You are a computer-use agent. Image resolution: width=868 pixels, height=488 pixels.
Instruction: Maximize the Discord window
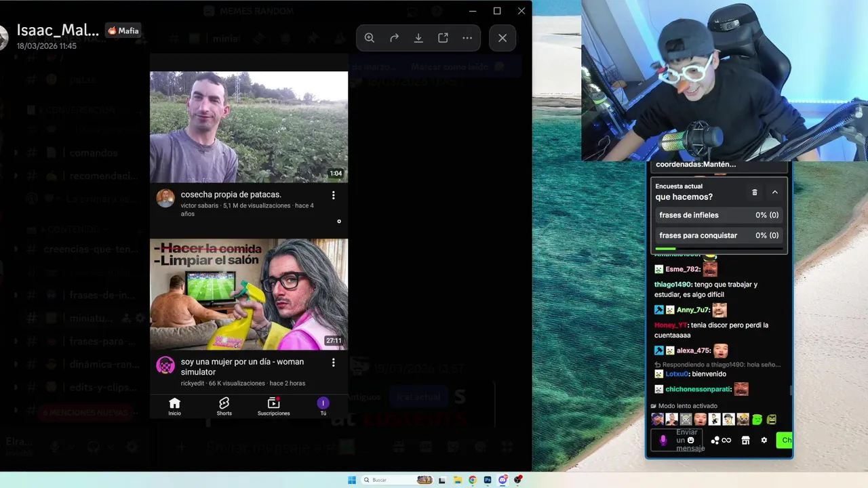(497, 11)
